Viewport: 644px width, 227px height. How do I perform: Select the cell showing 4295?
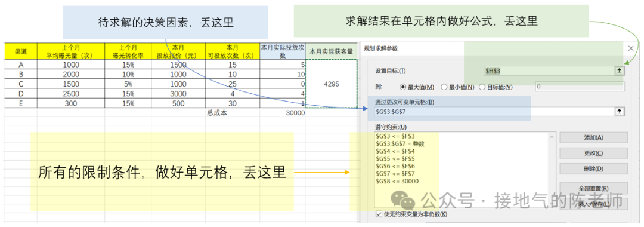pyautogui.click(x=332, y=84)
